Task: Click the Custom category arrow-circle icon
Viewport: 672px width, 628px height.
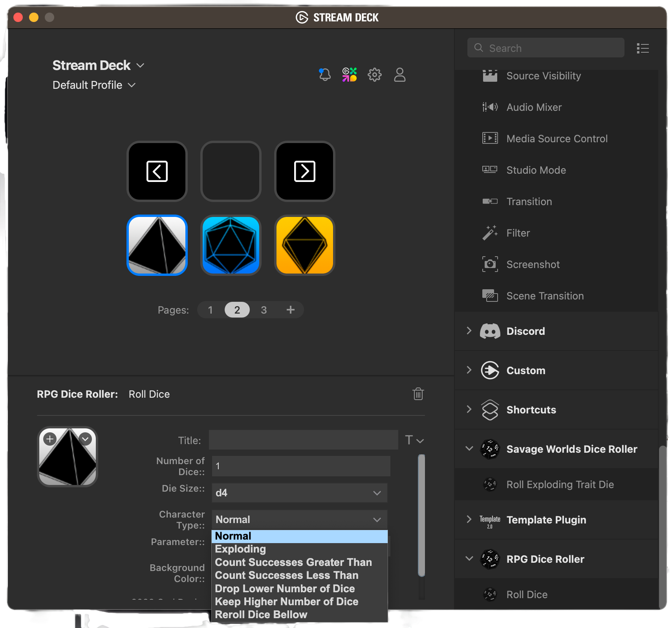Action: [490, 370]
